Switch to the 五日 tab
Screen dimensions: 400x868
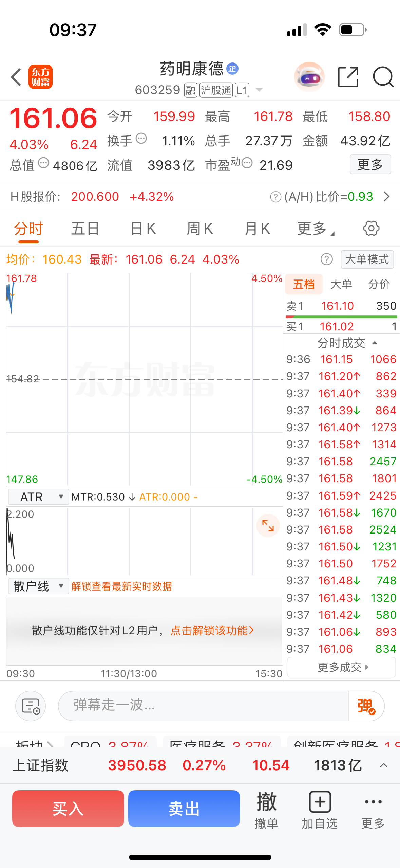(85, 229)
